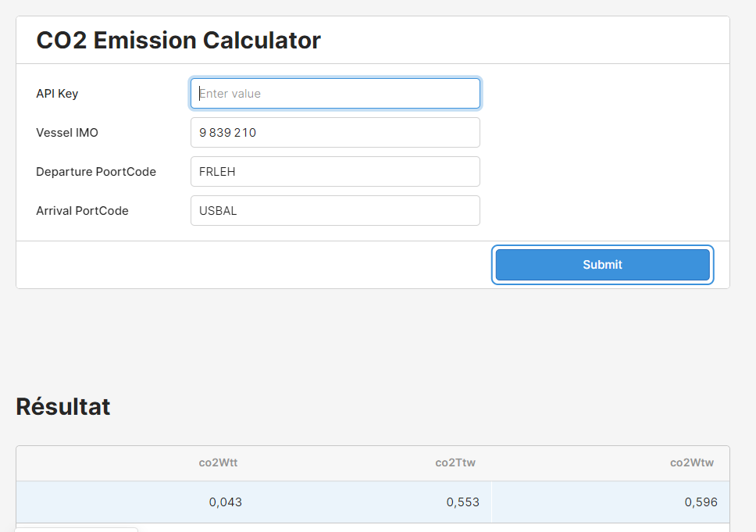Screen dimensions: 756x532
Task: Click the Departure PoortCode field containing FRLEH
Action: (x=335, y=171)
